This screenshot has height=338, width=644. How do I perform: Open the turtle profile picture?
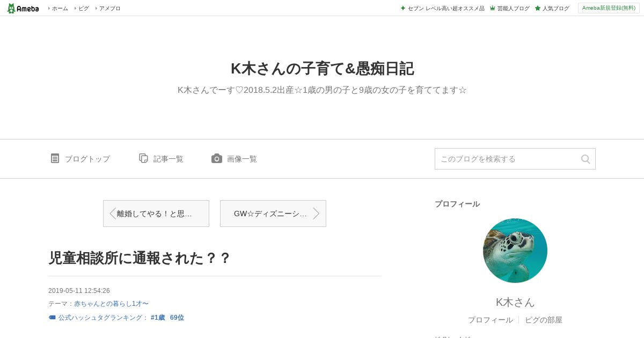(x=515, y=251)
